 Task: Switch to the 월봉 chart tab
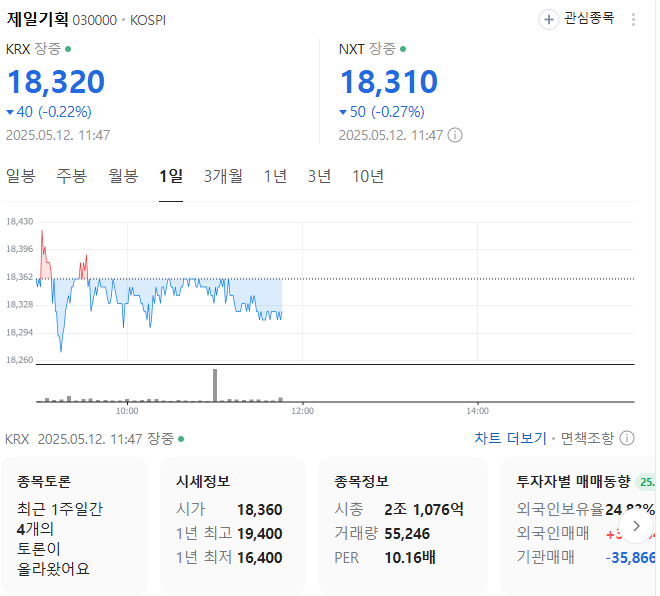(x=124, y=177)
